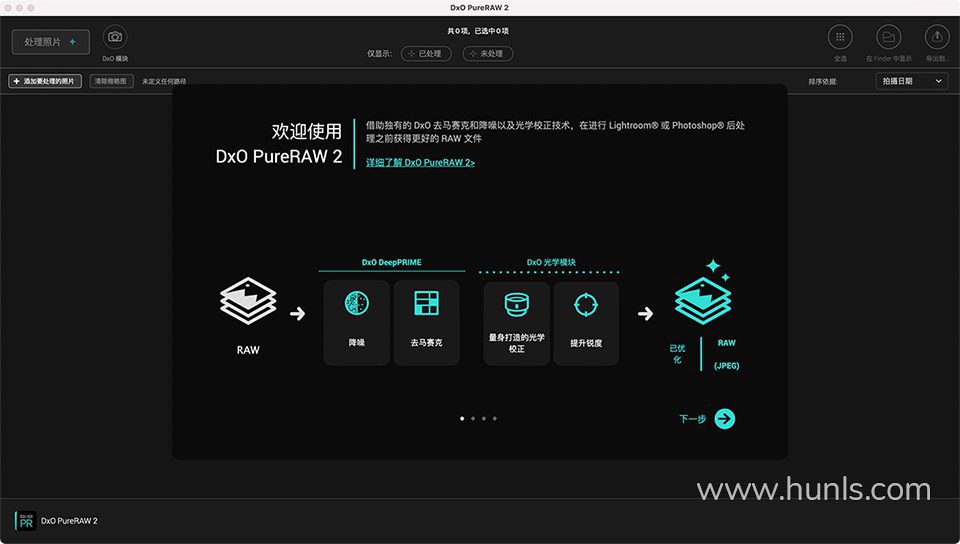Toggle the 已处理 processed filter
Screen dimensions: 960x544
click(x=426, y=54)
